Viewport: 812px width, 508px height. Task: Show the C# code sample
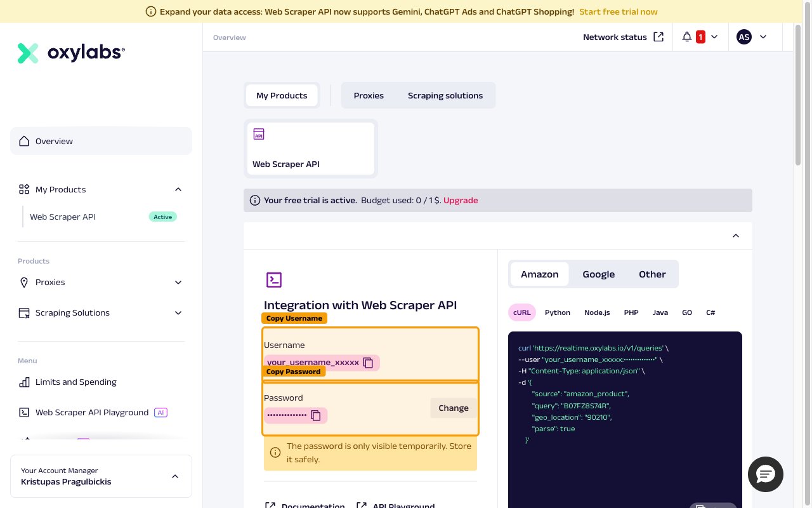click(710, 312)
